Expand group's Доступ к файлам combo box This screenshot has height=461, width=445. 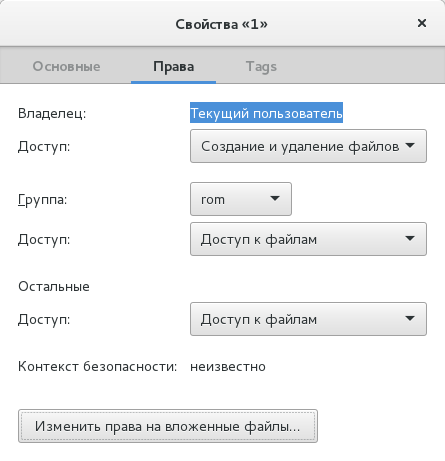[308, 239]
